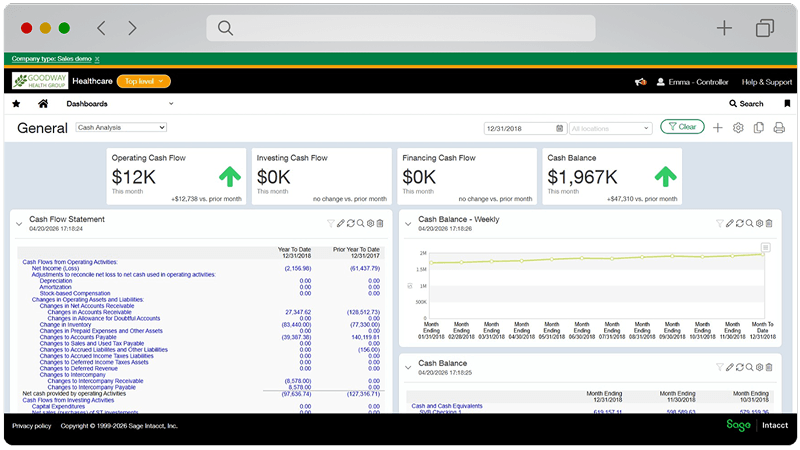Screen dimensions: 800x450
Task: Open the $1,967K Cash Balance card
Action: (x=612, y=177)
